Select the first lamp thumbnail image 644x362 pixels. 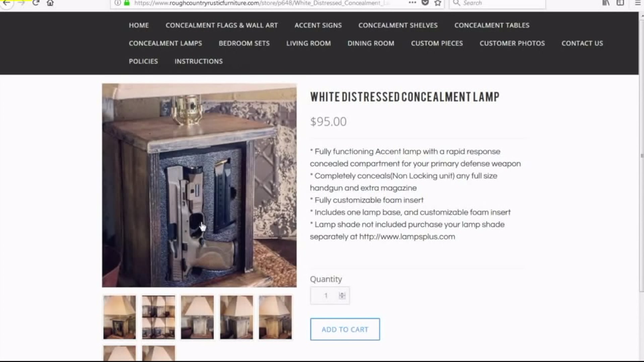point(119,317)
